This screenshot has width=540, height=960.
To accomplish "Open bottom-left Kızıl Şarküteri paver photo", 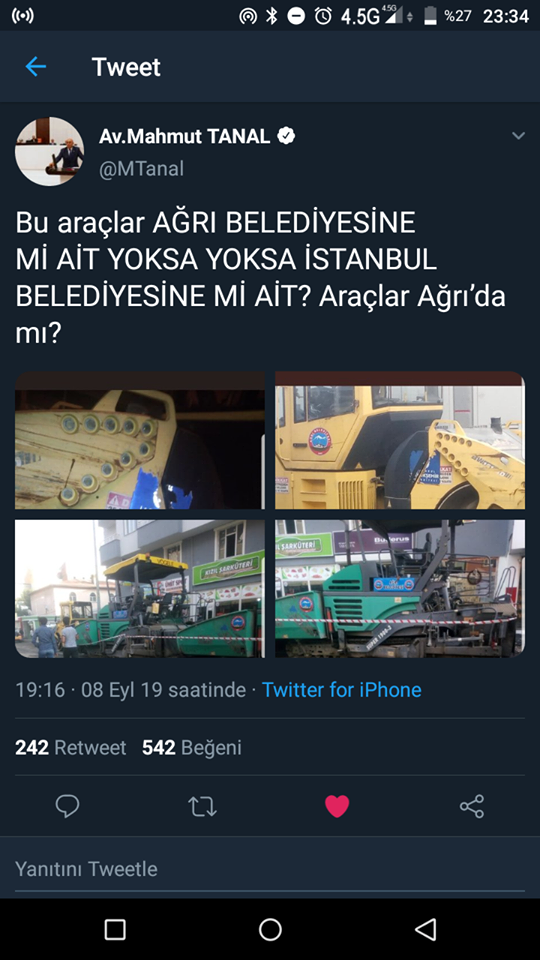I will click(x=140, y=588).
